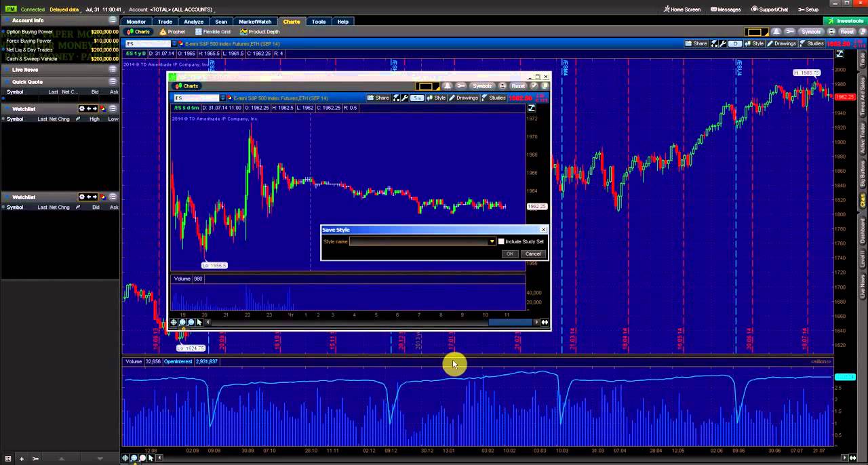868x465 pixels.
Task: Open Studies in floating chart window
Action: pos(494,98)
